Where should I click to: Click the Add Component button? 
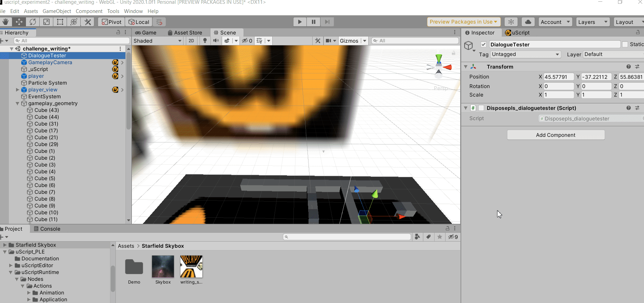point(556,135)
